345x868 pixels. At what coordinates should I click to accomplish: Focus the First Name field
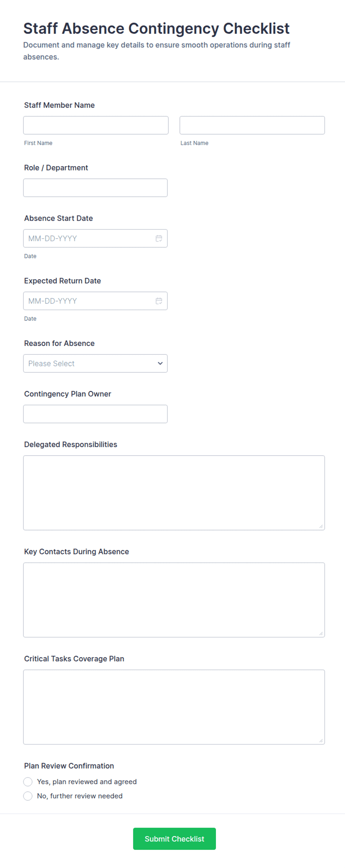point(96,125)
